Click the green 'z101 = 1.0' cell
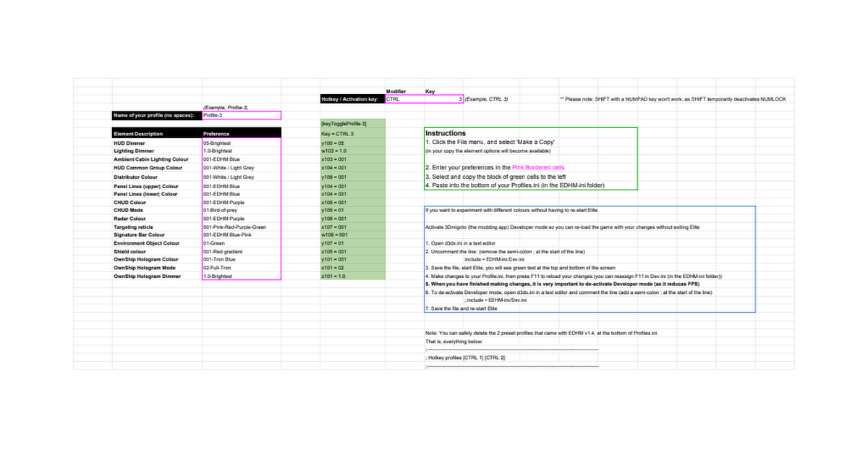868x456 pixels. [x=352, y=276]
